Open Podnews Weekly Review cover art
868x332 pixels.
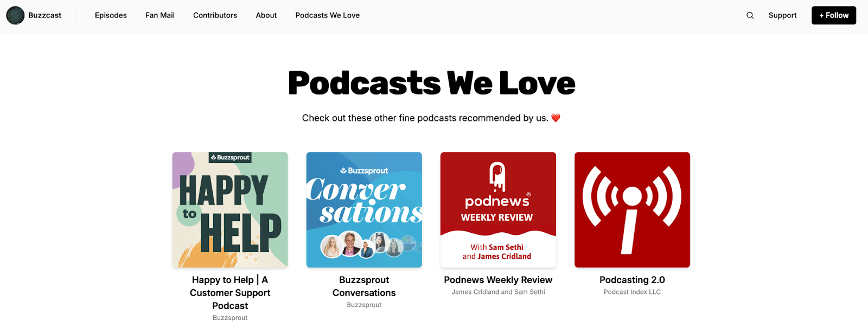498,210
